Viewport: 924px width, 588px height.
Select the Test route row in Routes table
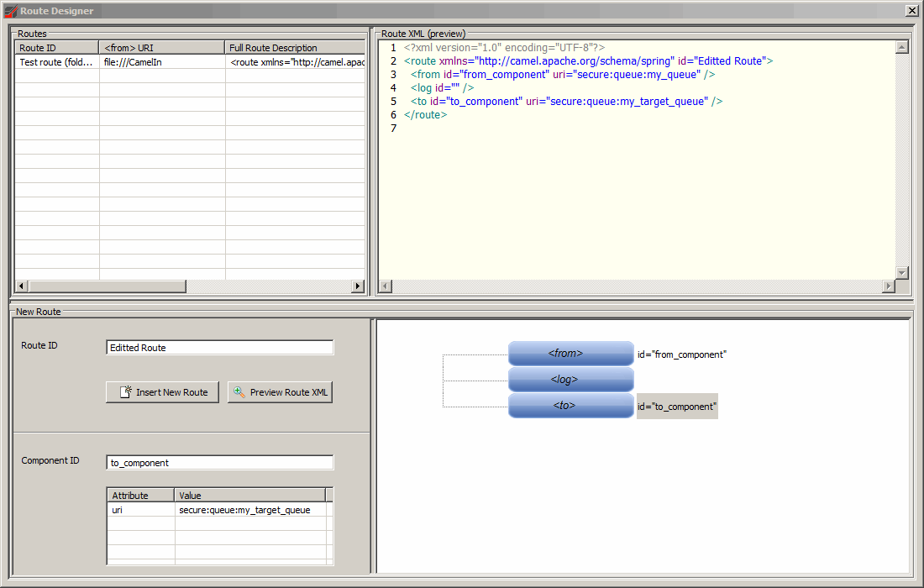coord(56,62)
